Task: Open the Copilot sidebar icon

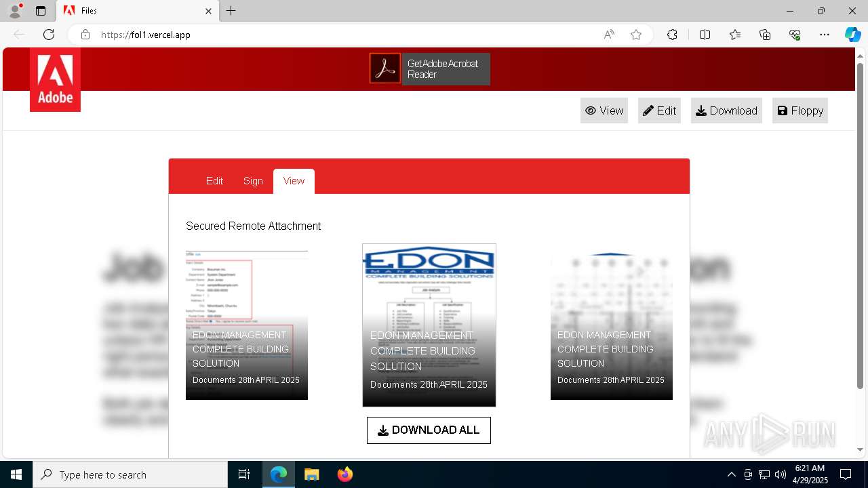Action: 852,35
